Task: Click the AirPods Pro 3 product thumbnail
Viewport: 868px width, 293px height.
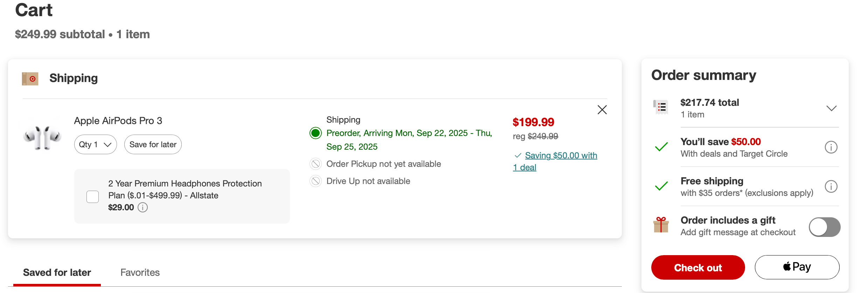Action: (x=43, y=137)
